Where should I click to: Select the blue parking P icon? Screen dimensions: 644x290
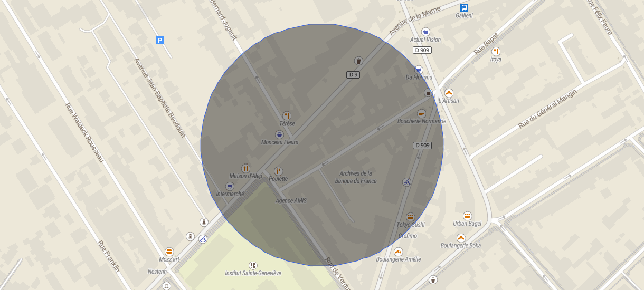[x=160, y=40]
